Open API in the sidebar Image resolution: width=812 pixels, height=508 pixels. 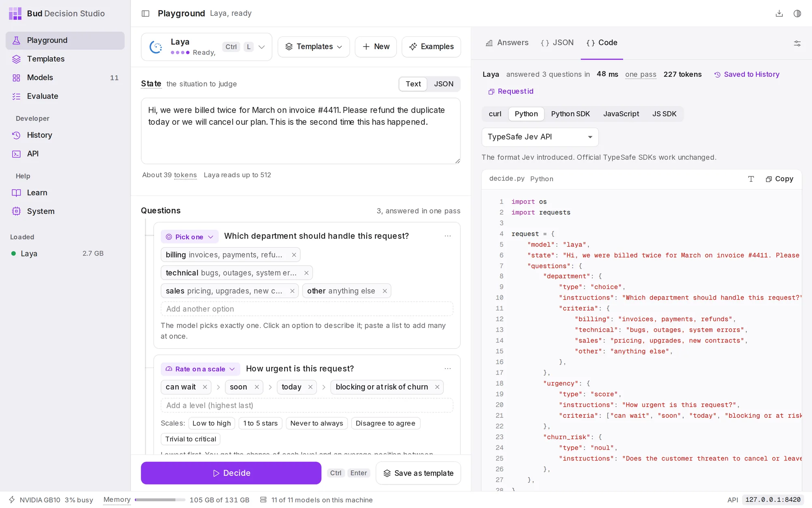[x=65, y=154]
